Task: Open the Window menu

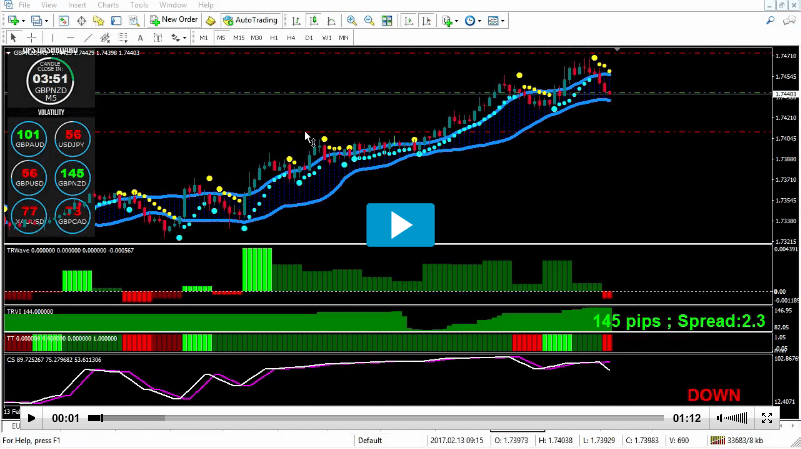Action: click(173, 5)
